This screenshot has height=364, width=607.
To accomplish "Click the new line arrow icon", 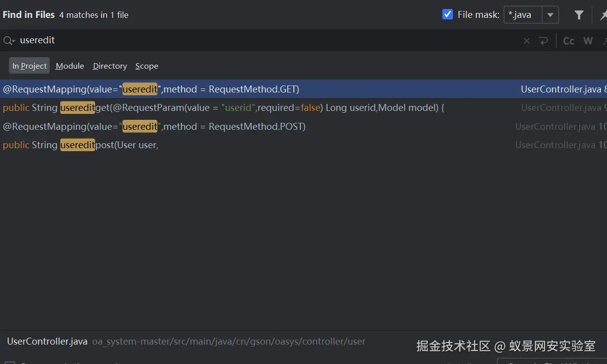I will tap(543, 41).
